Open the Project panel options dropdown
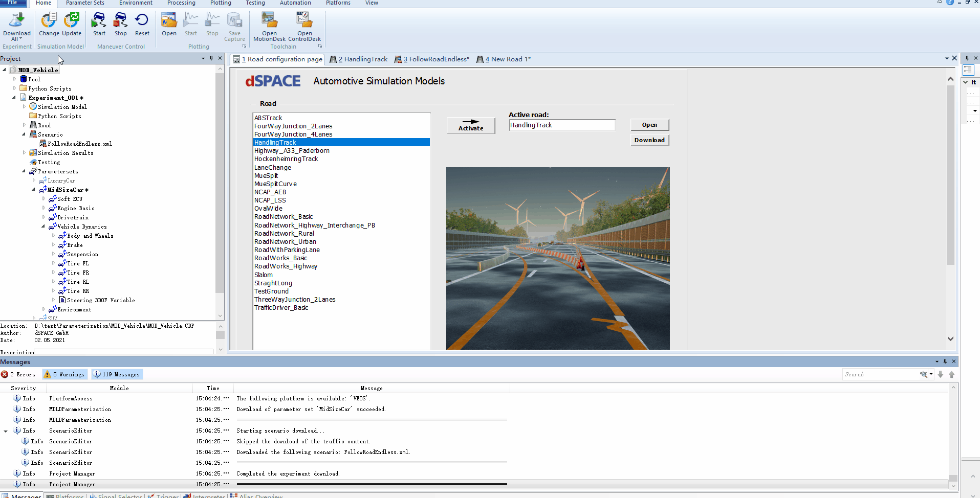980x498 pixels. coord(203,58)
